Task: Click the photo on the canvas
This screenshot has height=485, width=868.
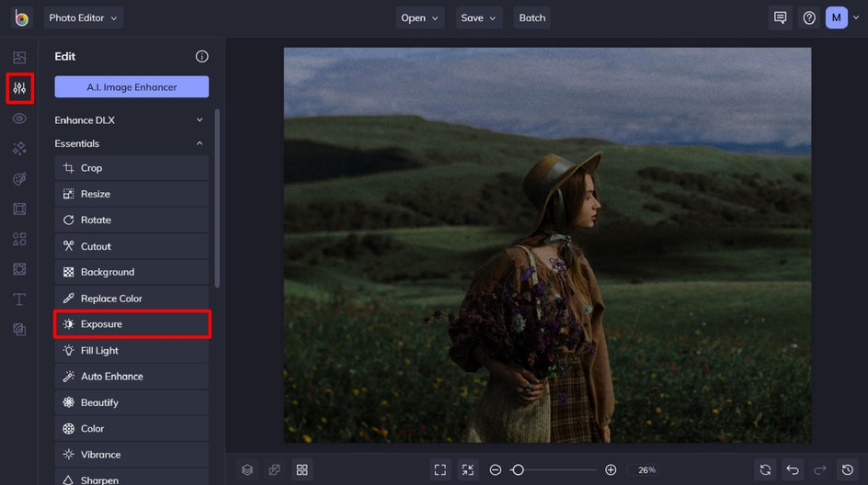Action: (547, 245)
